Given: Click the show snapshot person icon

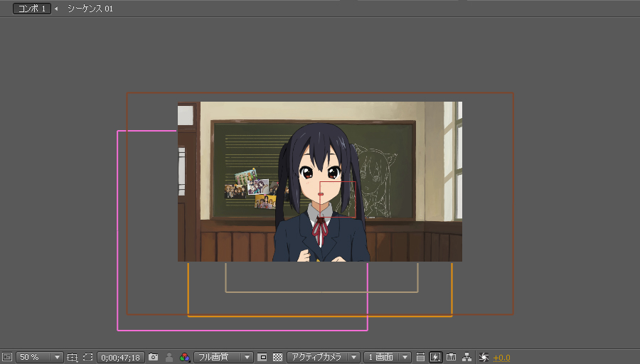Looking at the screenshot, I should (169, 358).
